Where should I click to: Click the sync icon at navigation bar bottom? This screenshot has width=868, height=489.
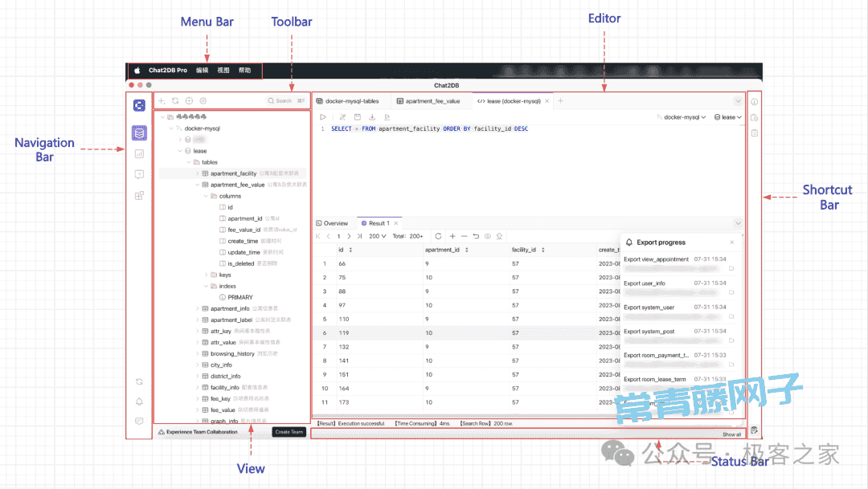point(139,381)
